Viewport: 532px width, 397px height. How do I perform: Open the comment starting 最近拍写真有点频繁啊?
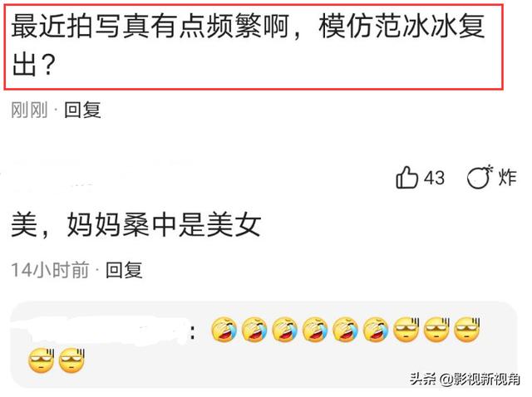[x=254, y=47]
